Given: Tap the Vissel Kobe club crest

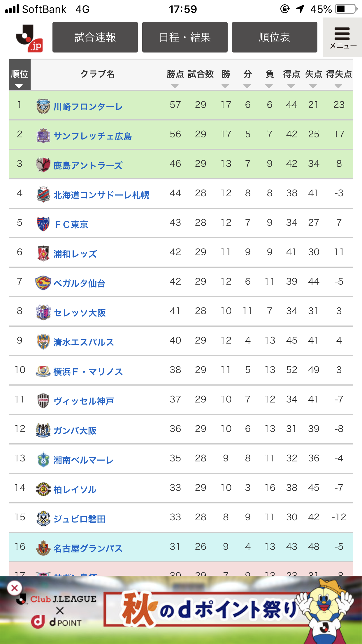Looking at the screenshot, I should click(43, 400).
